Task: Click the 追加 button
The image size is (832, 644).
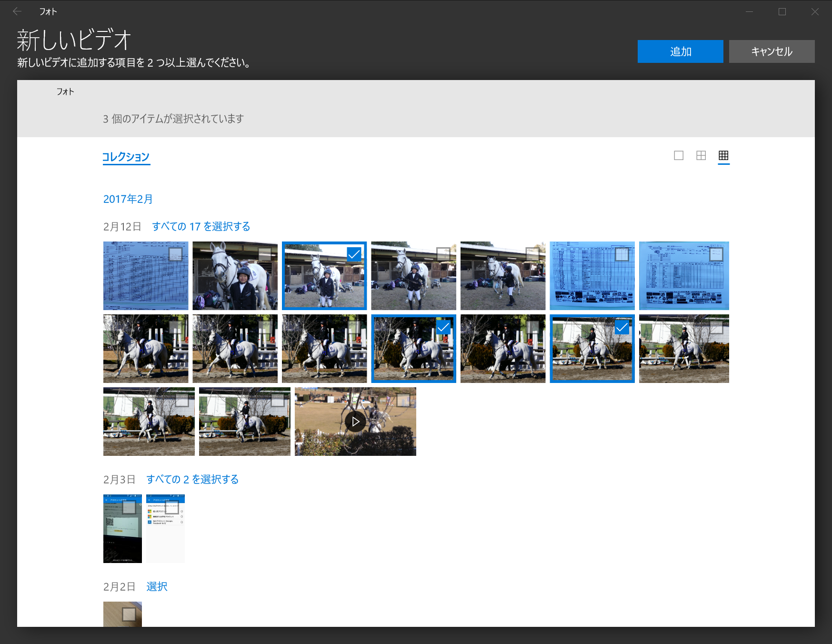Action: click(x=680, y=51)
